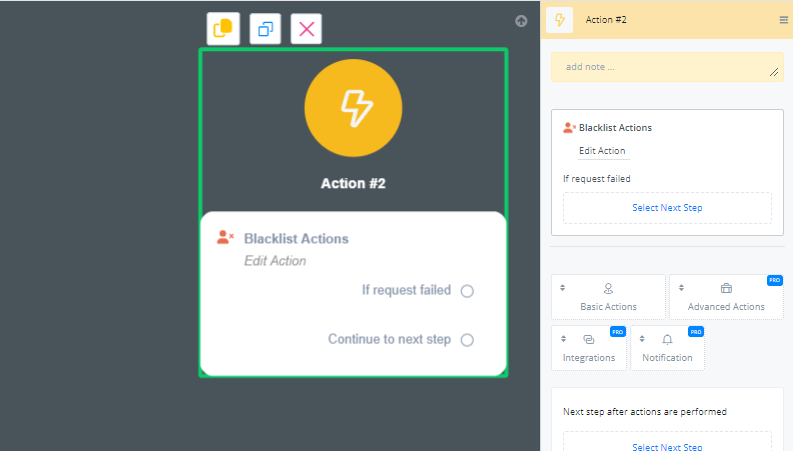Click the Action #2 node title

pyautogui.click(x=353, y=184)
